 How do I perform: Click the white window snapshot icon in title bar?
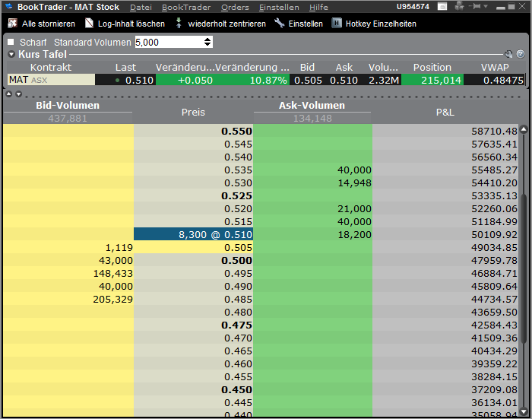442,6
